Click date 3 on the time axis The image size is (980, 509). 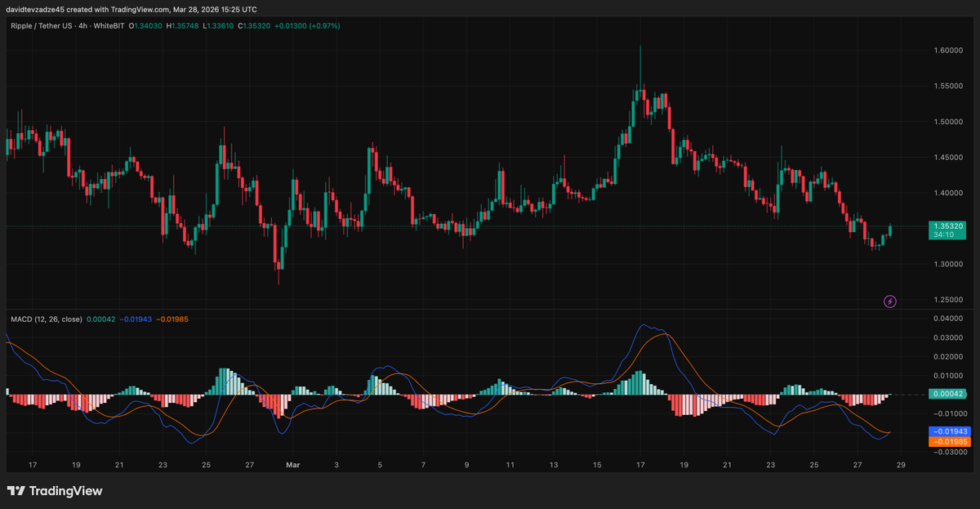pos(336,465)
